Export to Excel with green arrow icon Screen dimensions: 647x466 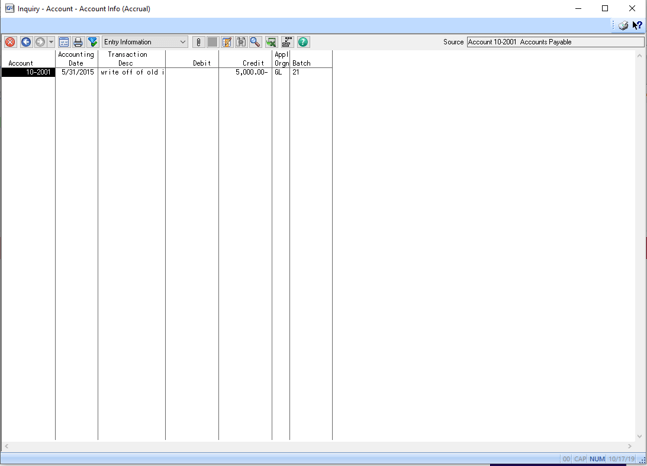point(271,42)
